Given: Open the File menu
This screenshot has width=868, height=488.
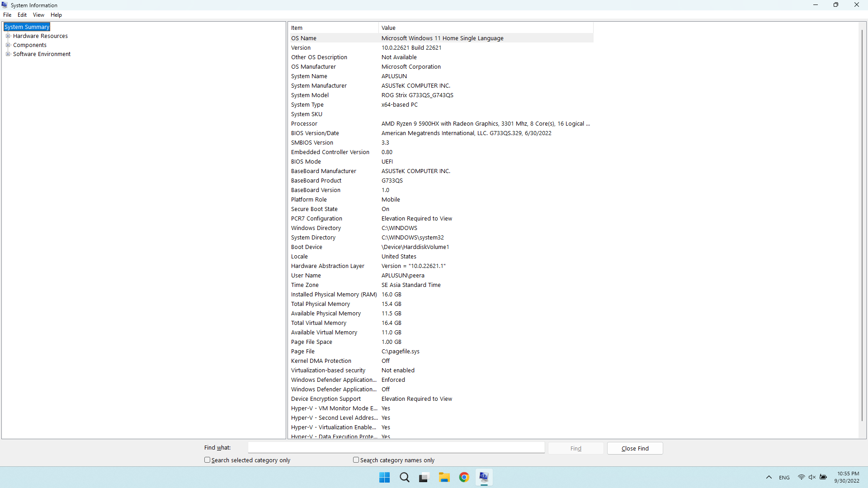Looking at the screenshot, I should (7, 15).
